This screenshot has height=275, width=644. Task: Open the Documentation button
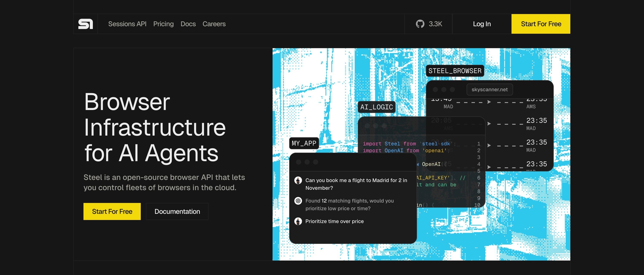click(x=177, y=211)
